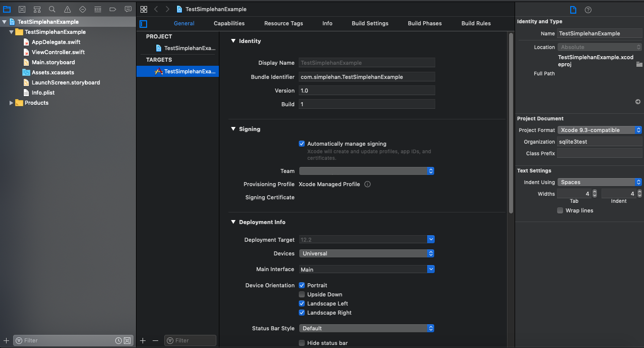This screenshot has width=644, height=348.
Task: Expand the Products folder
Action: point(12,103)
